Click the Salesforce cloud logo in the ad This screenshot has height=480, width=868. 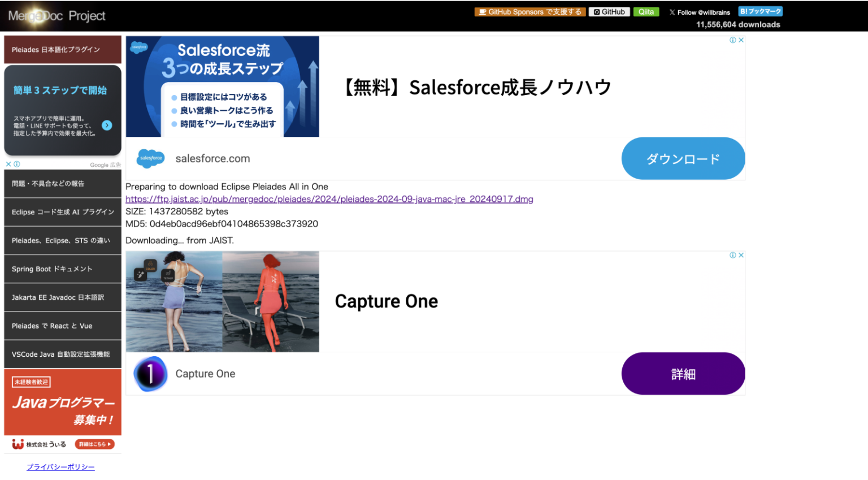click(151, 158)
